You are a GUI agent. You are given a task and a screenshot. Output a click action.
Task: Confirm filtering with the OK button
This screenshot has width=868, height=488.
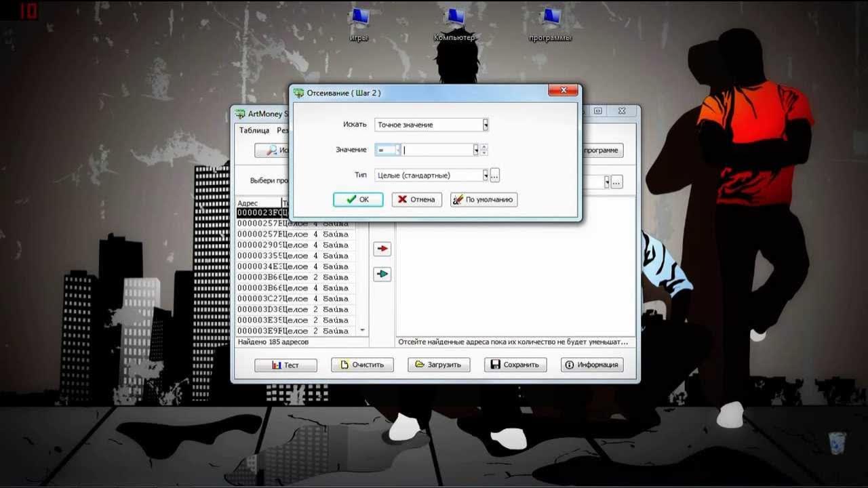coord(358,199)
